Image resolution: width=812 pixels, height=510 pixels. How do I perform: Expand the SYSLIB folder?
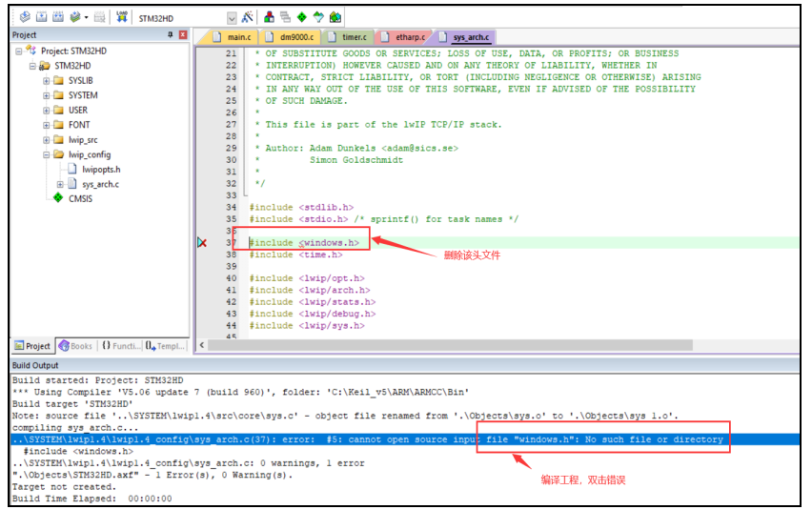coord(46,81)
